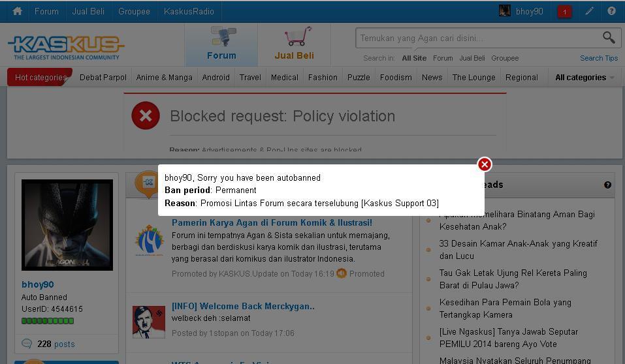Open 'Tau Gak Letak Ujung Rel Kereta' thread
Screen dimensions: 625x364
[x=513, y=279]
